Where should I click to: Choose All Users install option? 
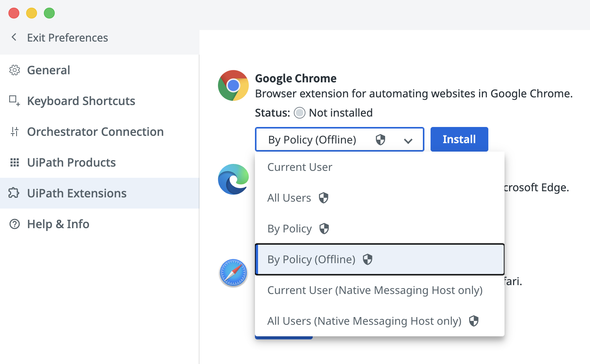380,198
